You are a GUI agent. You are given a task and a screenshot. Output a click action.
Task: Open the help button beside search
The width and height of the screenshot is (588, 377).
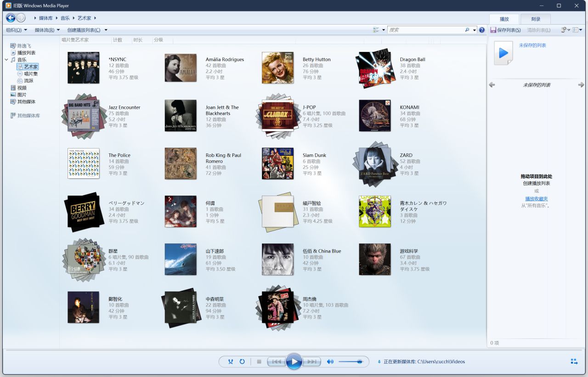[x=482, y=30]
